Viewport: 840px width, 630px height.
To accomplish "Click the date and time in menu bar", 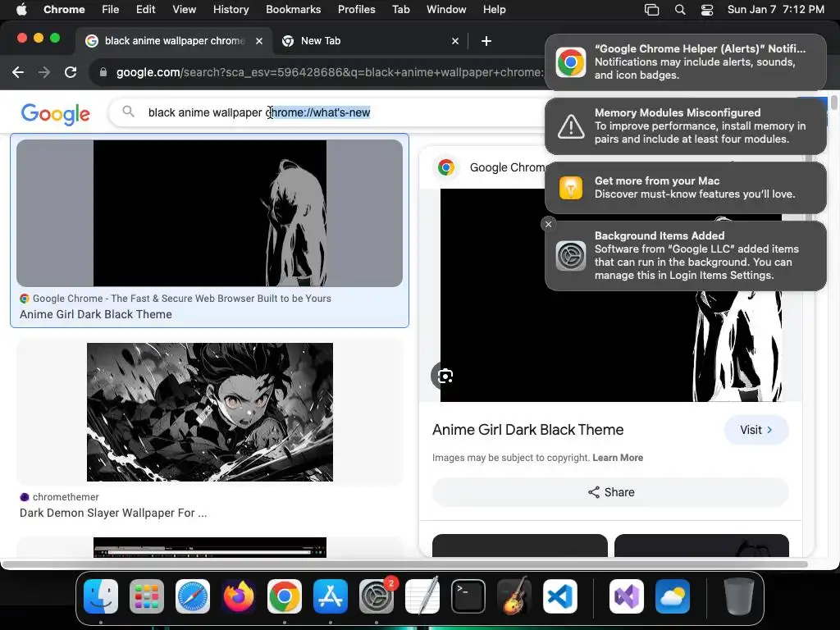I will coord(776,10).
